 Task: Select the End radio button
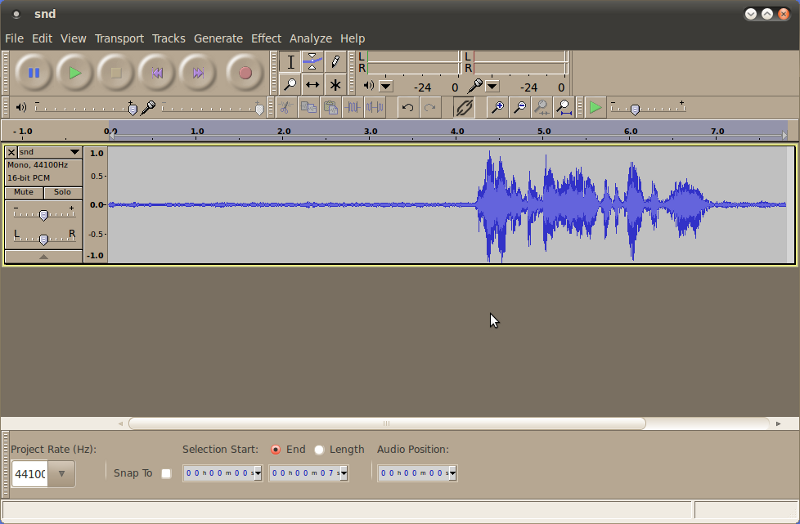(x=276, y=450)
